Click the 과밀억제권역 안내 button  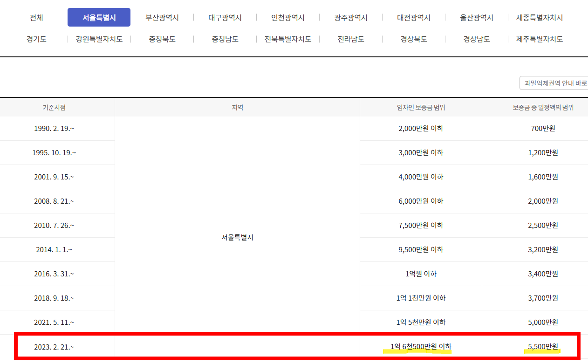click(554, 83)
